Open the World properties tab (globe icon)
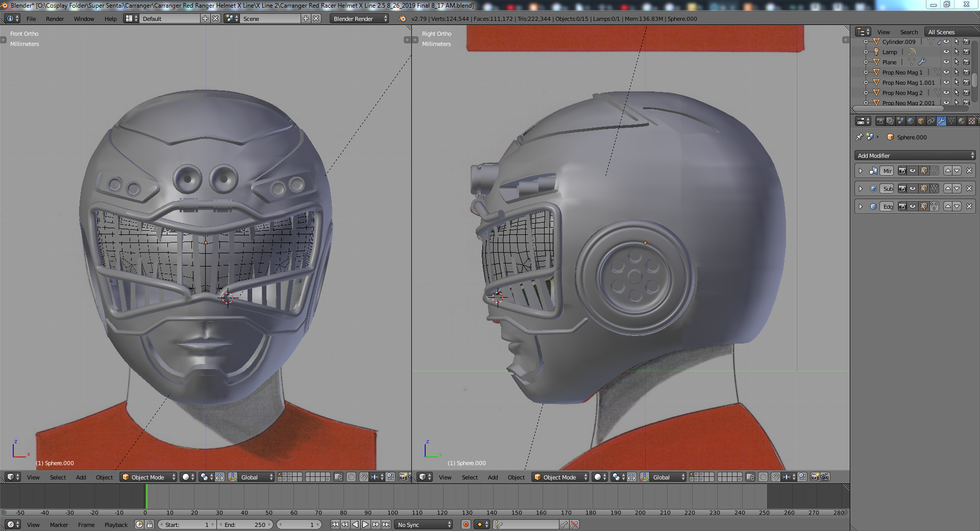Viewport: 980px width, 531px height. point(911,121)
